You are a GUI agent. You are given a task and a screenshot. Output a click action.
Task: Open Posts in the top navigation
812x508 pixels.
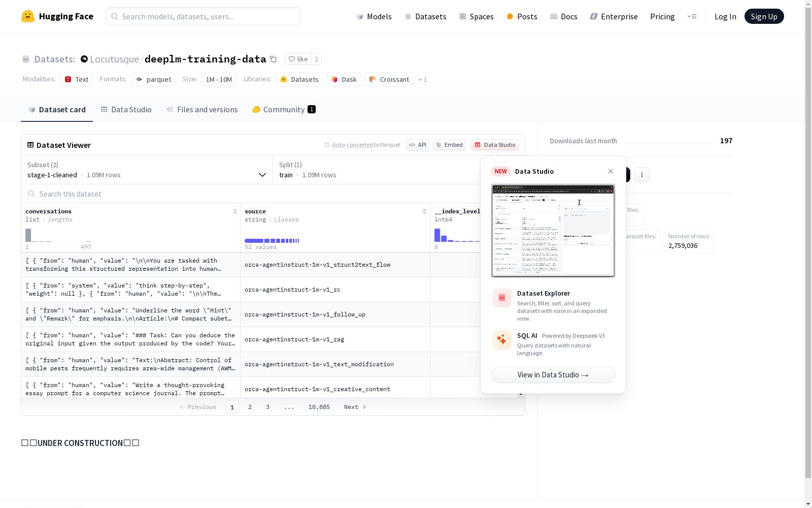pyautogui.click(x=522, y=16)
